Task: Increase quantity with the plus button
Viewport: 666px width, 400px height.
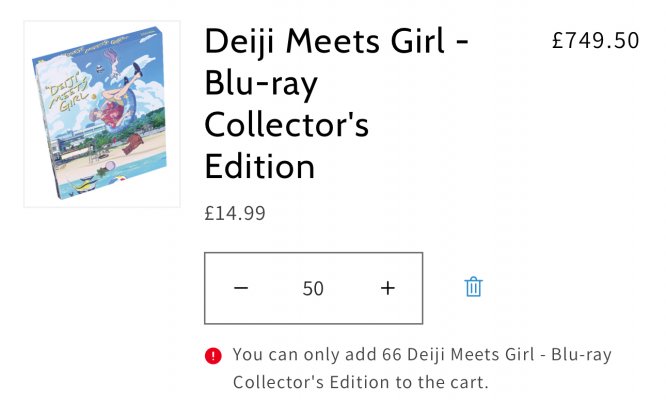Action: [388, 288]
